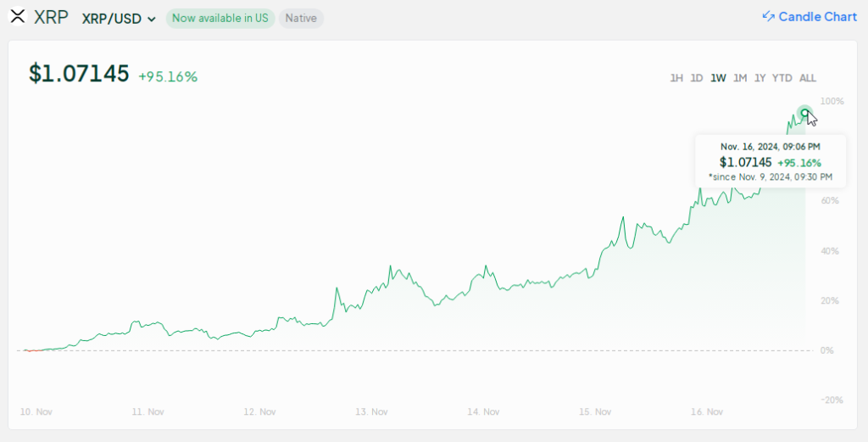Switch chart to the 1Y range
This screenshot has height=442, width=868.
(760, 78)
